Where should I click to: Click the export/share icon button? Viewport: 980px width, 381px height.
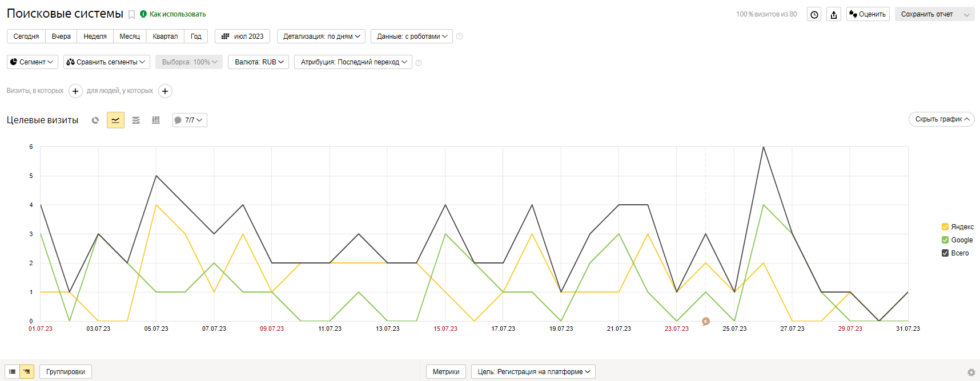834,15
